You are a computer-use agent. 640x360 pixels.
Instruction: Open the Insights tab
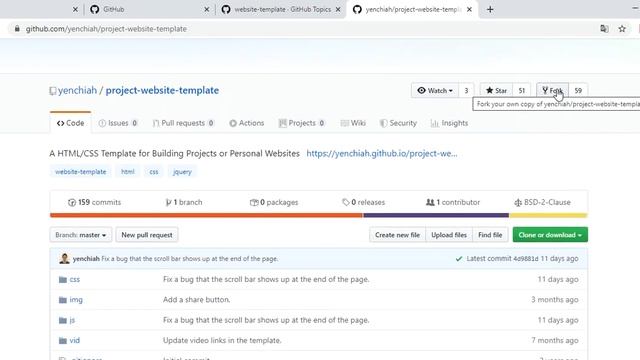[449, 123]
